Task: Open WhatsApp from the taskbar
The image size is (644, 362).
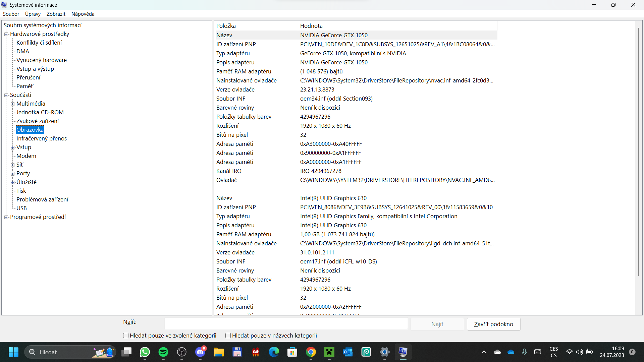Action: (145, 352)
